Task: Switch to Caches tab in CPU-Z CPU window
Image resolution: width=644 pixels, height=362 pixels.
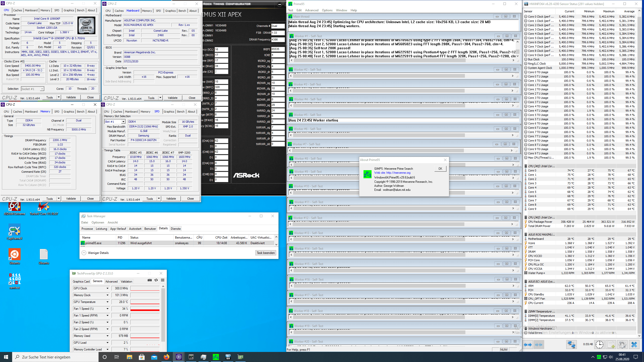Action: [x=17, y=10]
